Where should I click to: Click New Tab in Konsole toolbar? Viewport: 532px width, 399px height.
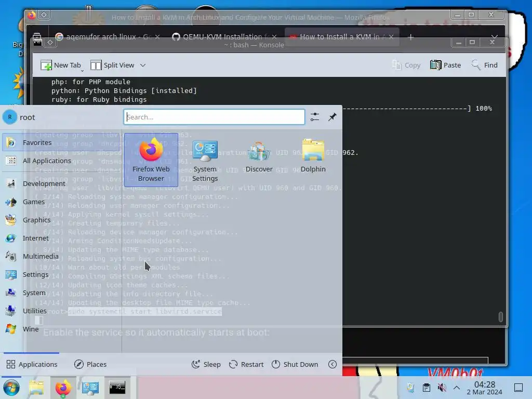coord(61,65)
